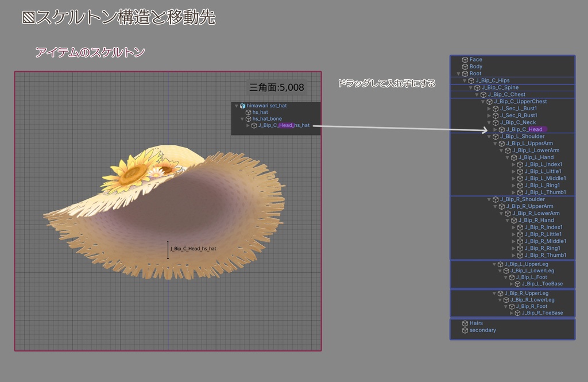Expand the J_Bip_L_Little1 arrow
The image size is (588, 382).
click(513, 172)
